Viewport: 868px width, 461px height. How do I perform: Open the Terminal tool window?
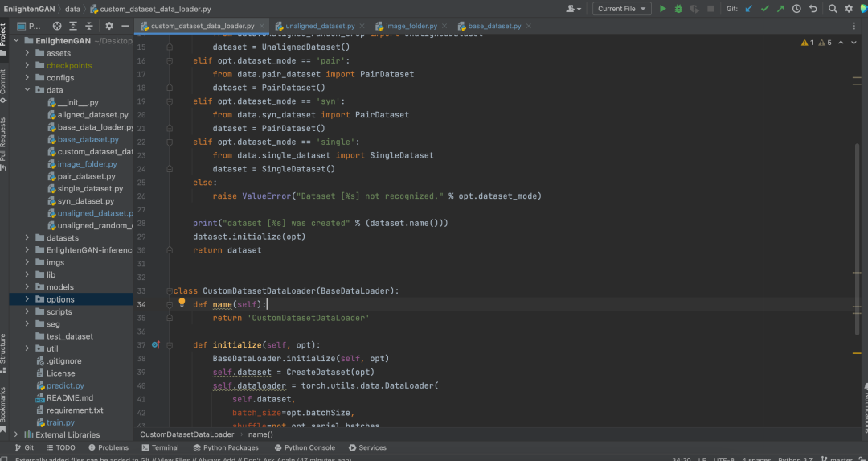(160, 447)
